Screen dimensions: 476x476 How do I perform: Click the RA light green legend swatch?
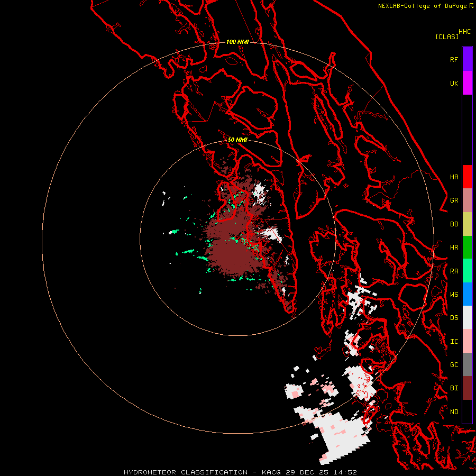pyautogui.click(x=467, y=271)
